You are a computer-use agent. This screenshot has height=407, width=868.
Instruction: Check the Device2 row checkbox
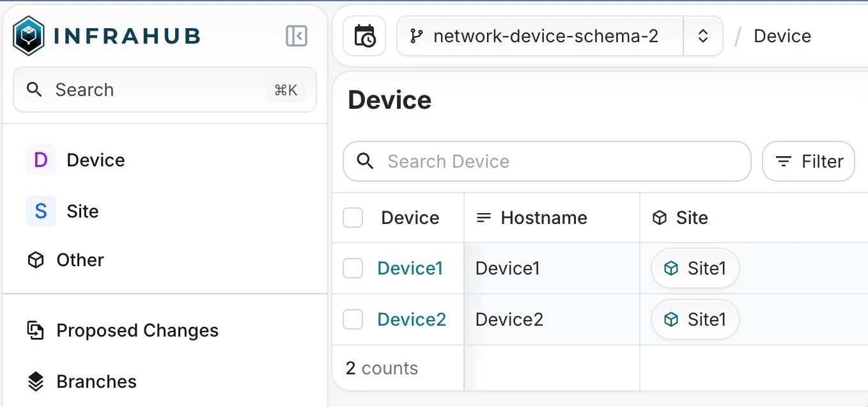[353, 319]
